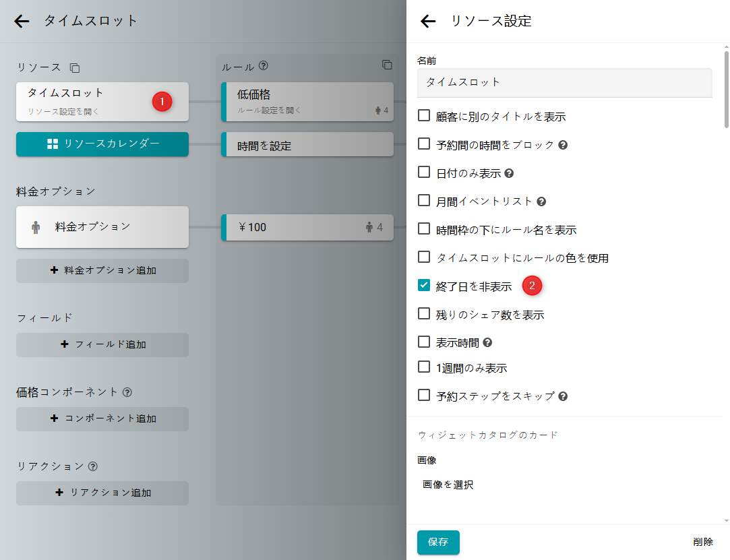This screenshot has height=560, width=730.
Task: Click back arrow in リソース設定 panel
Action: (428, 22)
